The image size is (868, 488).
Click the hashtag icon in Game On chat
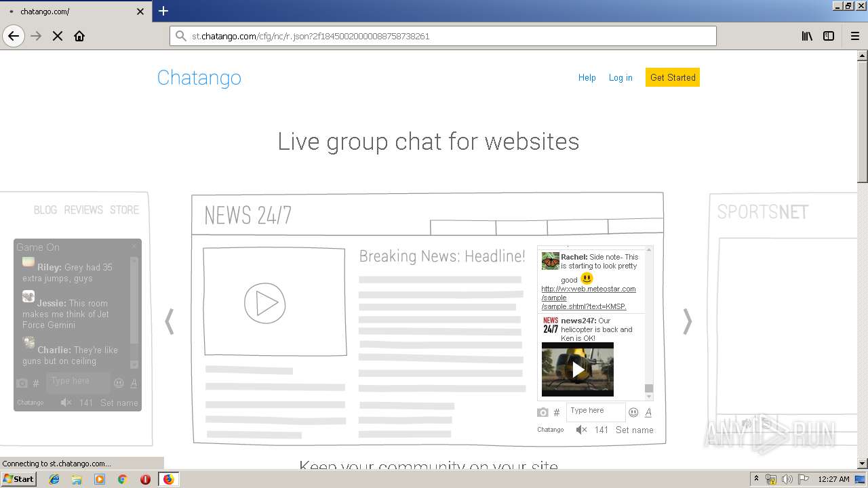pyautogui.click(x=36, y=384)
